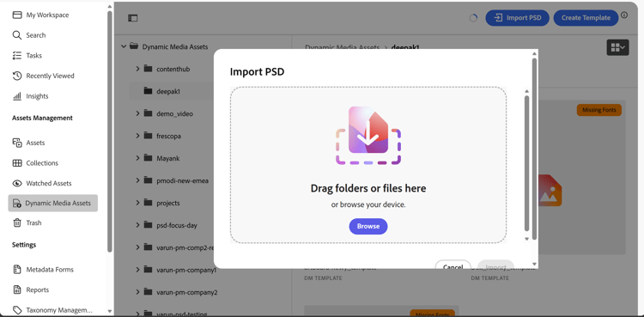Open the view switcher dropdown
644x317 pixels.
tap(617, 48)
